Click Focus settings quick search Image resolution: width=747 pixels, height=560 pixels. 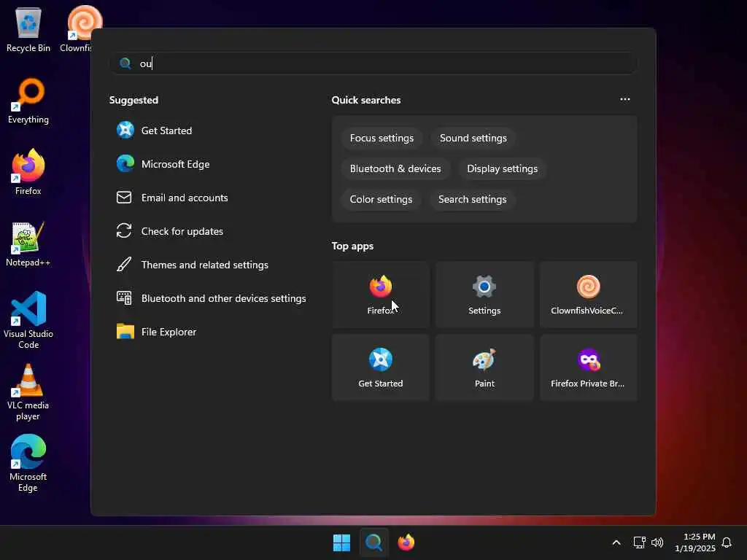(382, 138)
